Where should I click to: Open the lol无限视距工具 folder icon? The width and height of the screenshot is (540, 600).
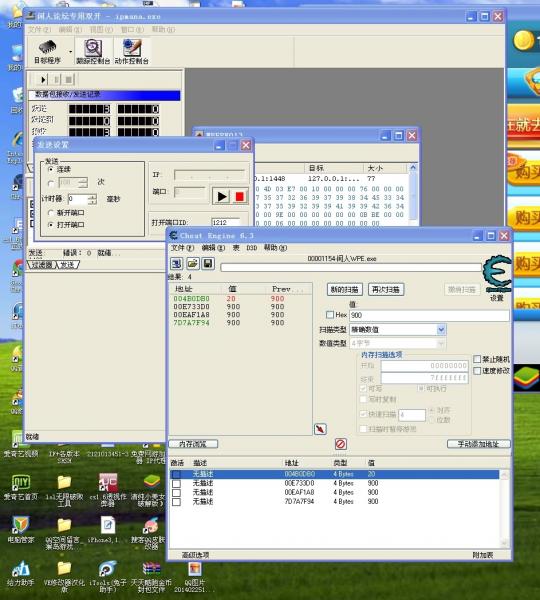tap(64, 490)
